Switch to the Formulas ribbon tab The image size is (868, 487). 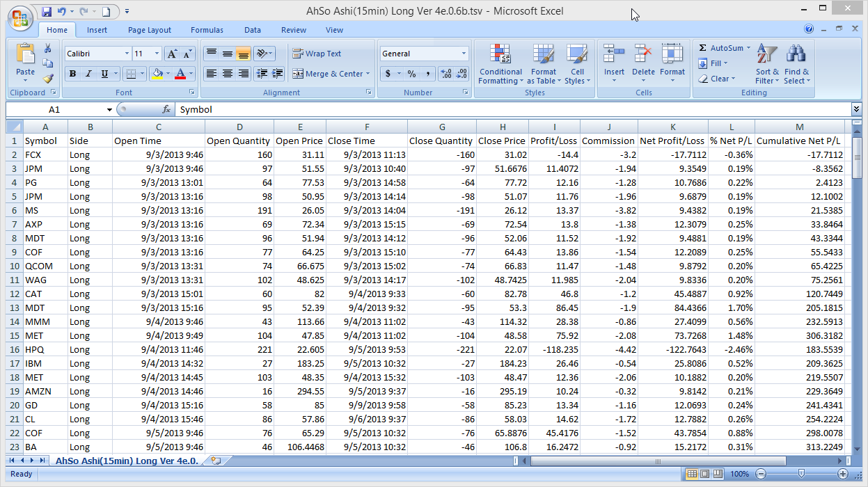click(207, 30)
